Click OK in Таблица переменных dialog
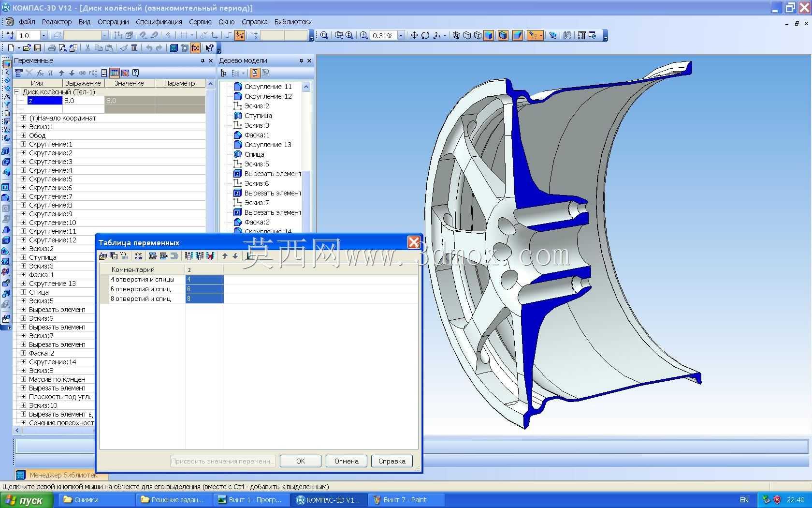The height and width of the screenshot is (508, 812). point(301,461)
